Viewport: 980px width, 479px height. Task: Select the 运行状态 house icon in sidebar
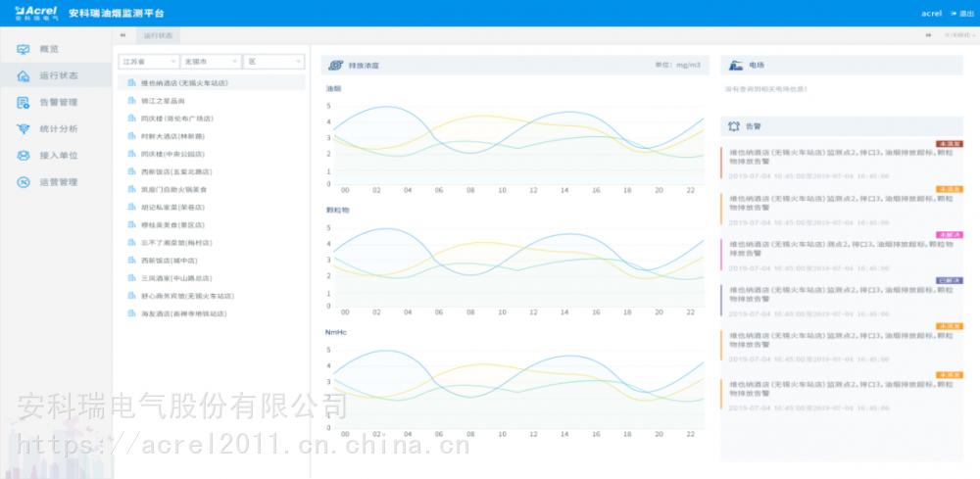point(24,75)
